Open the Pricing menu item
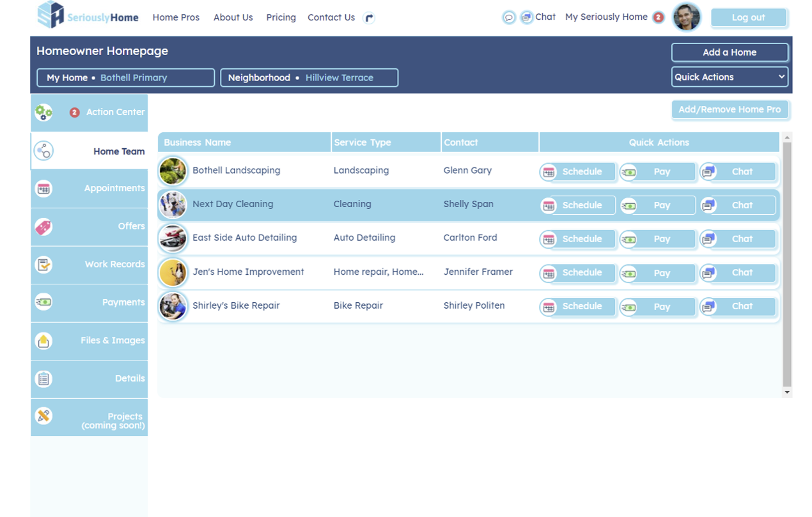 281,18
